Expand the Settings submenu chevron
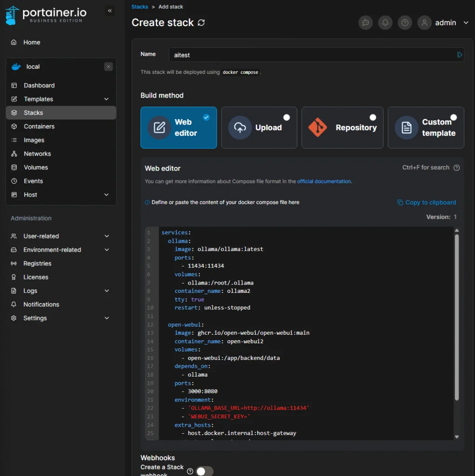The width and height of the screenshot is (475, 476). pyautogui.click(x=107, y=318)
